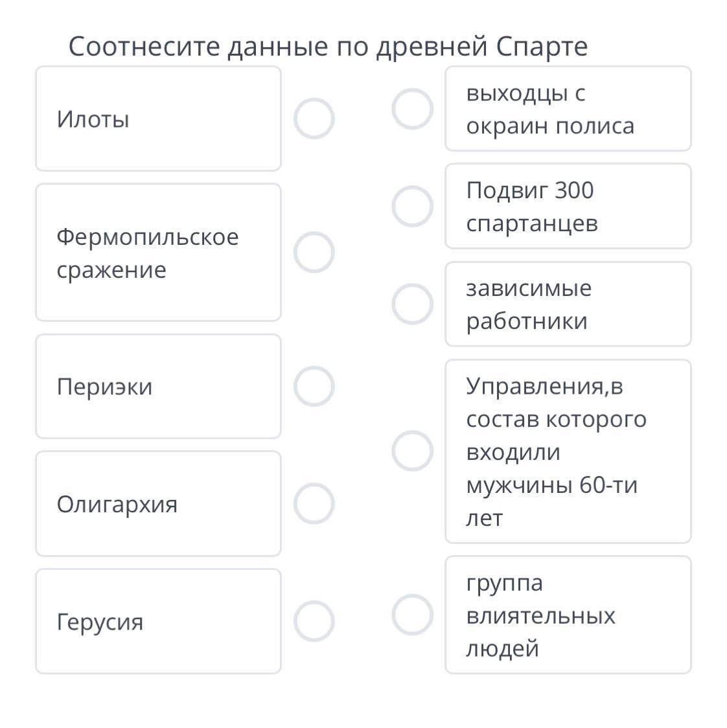Select the connector circle for Периэки
727x728 pixels.
tap(314, 387)
